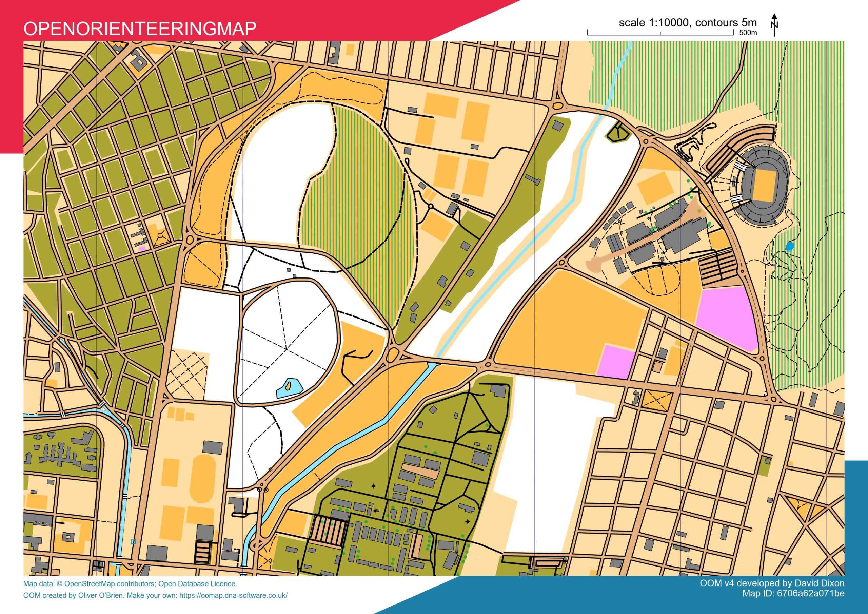Image resolution: width=868 pixels, height=614 pixels.
Task: Click the tiny pink rectangle in western streets
Action: click(142, 249)
